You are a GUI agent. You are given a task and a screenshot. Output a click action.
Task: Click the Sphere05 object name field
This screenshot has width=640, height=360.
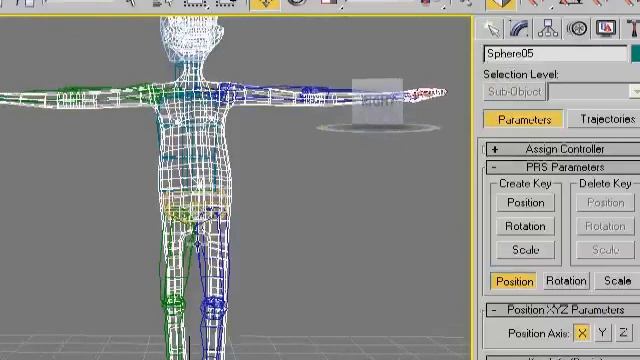555,54
